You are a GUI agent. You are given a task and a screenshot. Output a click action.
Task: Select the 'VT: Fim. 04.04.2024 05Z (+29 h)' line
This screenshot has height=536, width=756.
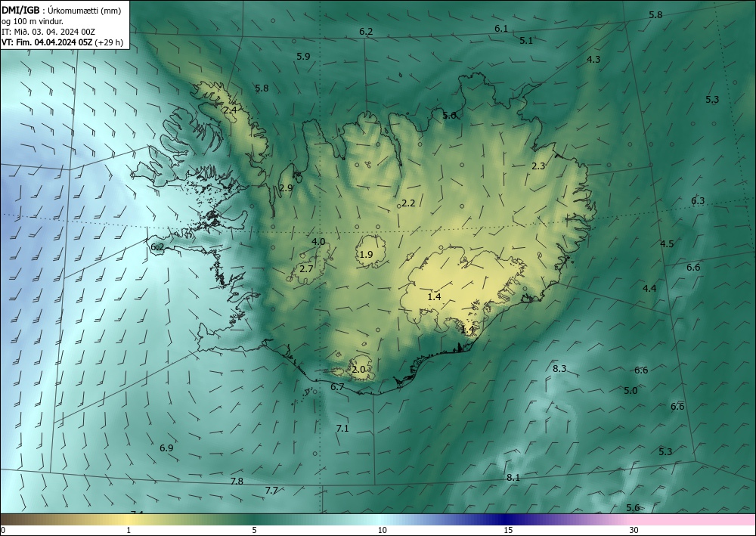click(62, 42)
